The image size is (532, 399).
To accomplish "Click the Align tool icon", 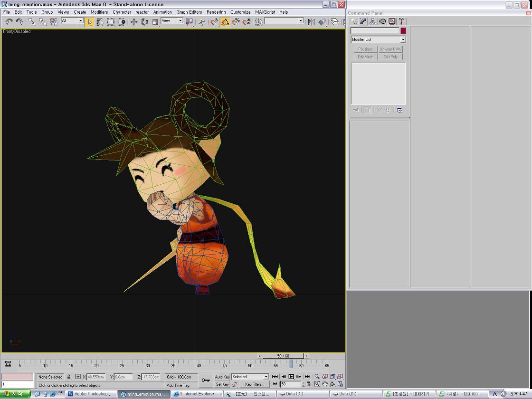I will pyautogui.click(x=322, y=22).
